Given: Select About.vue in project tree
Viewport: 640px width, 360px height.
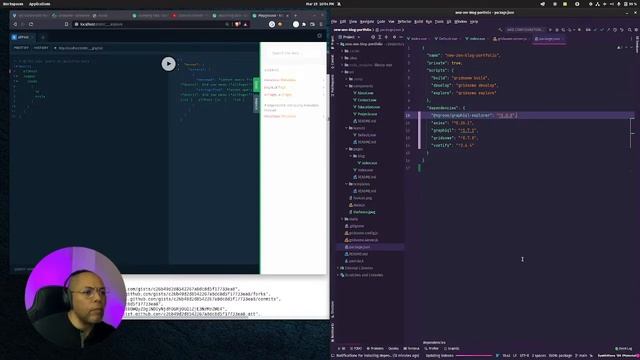Looking at the screenshot, I should pos(365,93).
